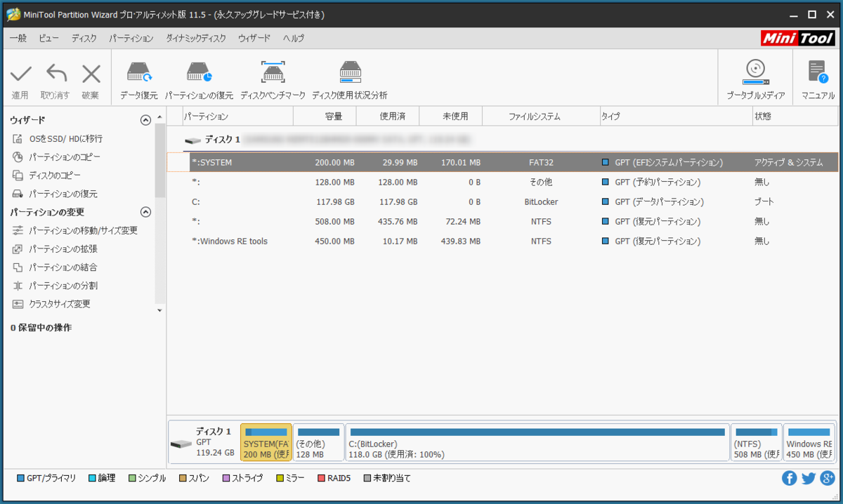The width and height of the screenshot is (843, 504).
Task: Collapse the ウィザード section
Action: pos(145,120)
